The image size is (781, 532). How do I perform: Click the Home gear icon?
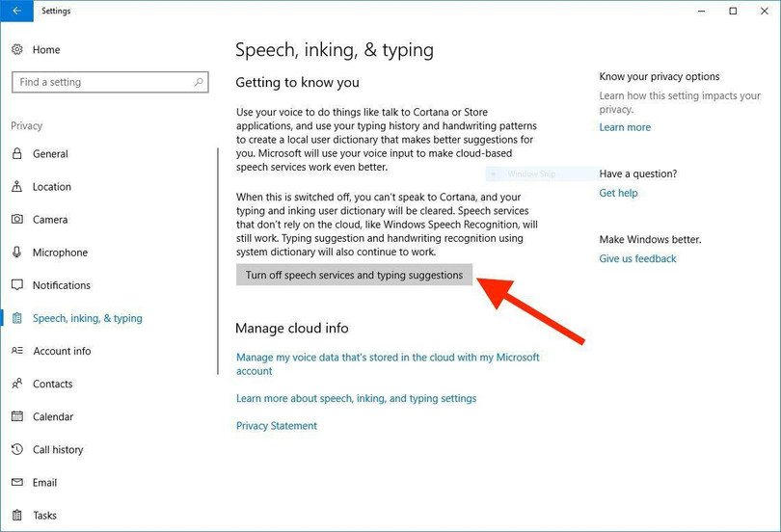point(17,50)
